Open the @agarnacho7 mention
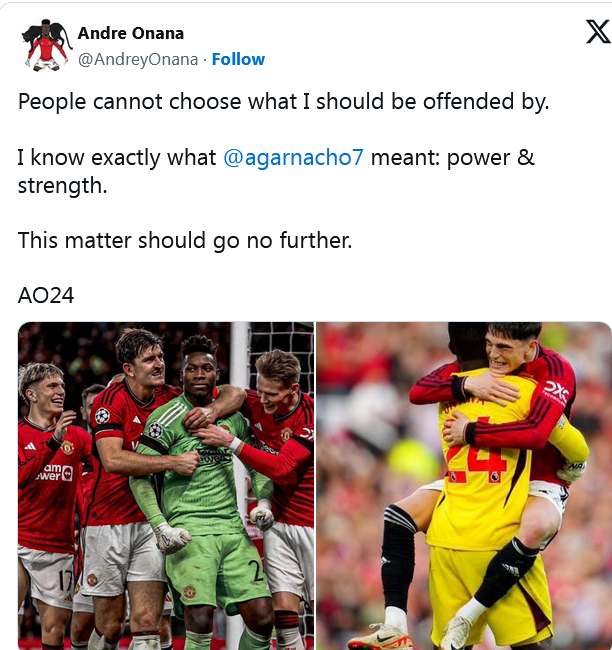 click(293, 158)
